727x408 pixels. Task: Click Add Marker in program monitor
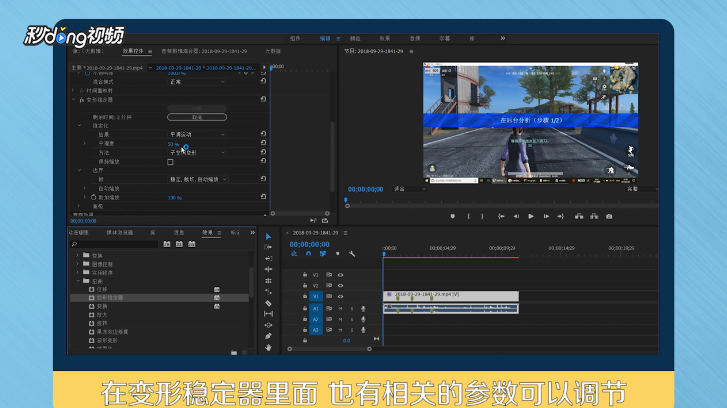453,217
